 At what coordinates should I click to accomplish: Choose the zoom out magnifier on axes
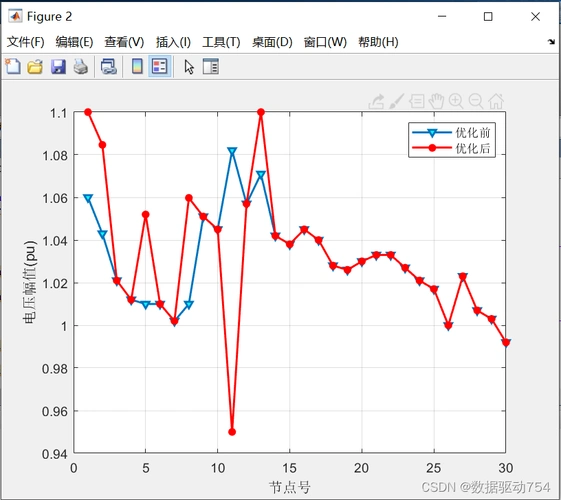tap(476, 102)
